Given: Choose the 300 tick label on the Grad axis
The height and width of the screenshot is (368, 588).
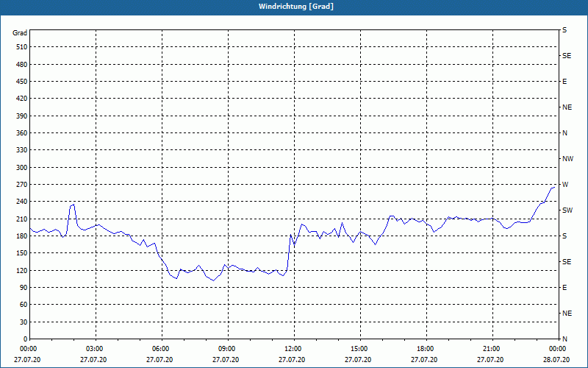Looking at the screenshot, I should 22,168.
